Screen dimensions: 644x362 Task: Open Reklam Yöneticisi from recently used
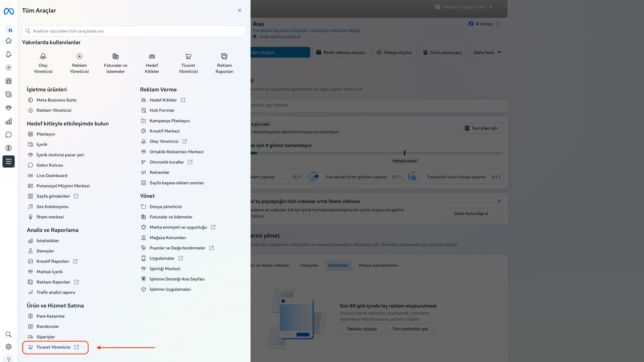click(x=79, y=63)
